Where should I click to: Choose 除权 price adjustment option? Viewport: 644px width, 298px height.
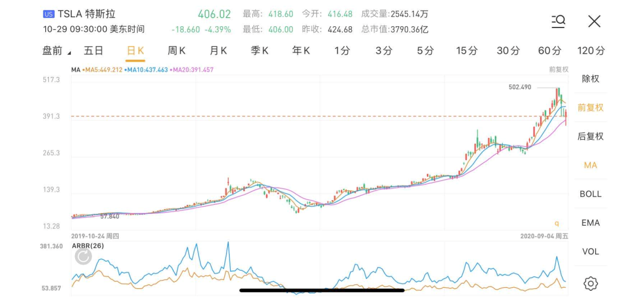(590, 79)
